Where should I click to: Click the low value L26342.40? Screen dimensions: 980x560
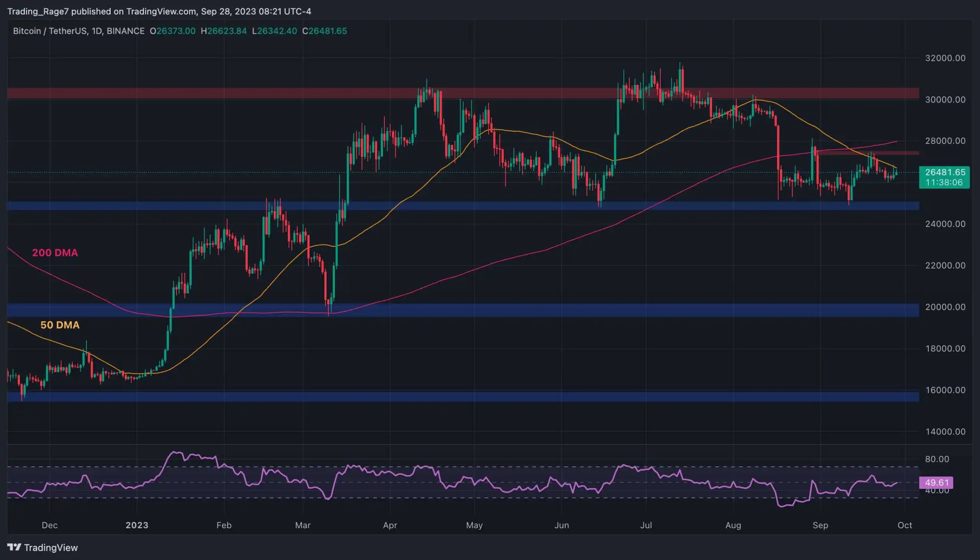click(274, 31)
